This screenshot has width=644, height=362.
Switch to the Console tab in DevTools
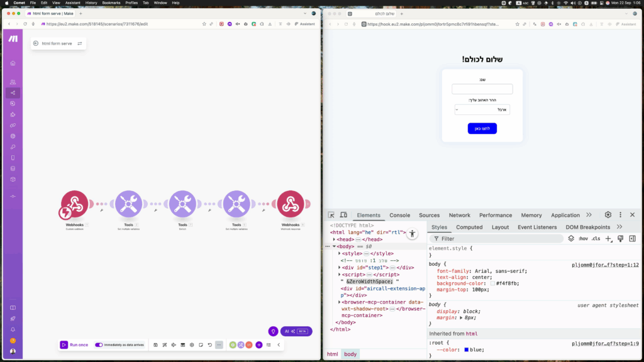click(399, 215)
